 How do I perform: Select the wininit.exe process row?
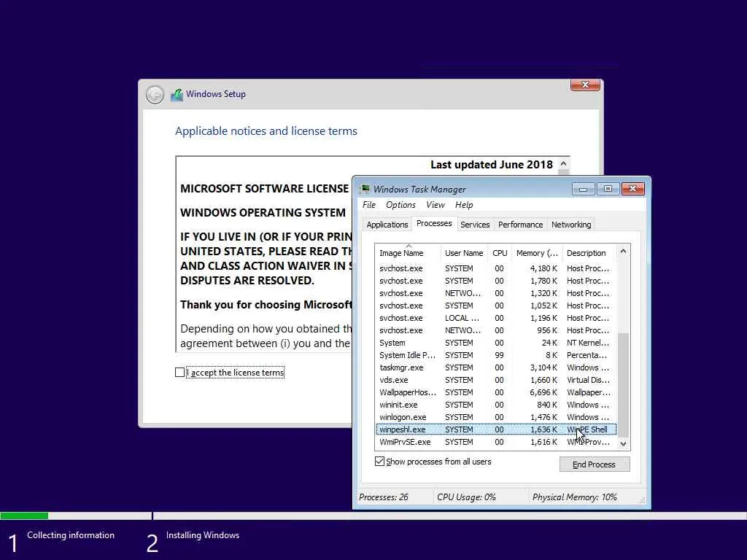coord(496,405)
